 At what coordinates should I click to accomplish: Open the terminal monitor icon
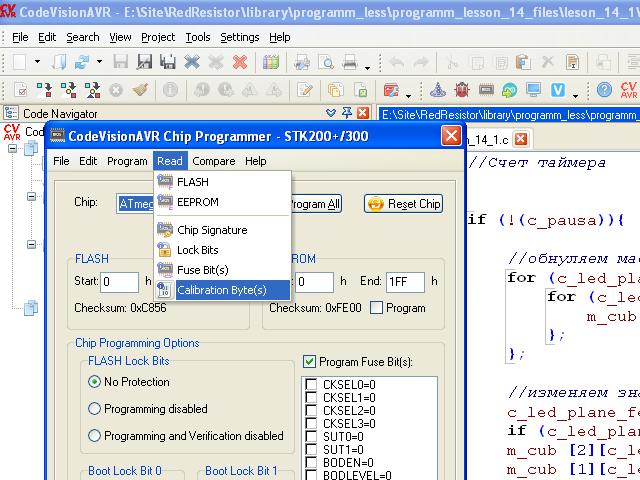point(533,89)
